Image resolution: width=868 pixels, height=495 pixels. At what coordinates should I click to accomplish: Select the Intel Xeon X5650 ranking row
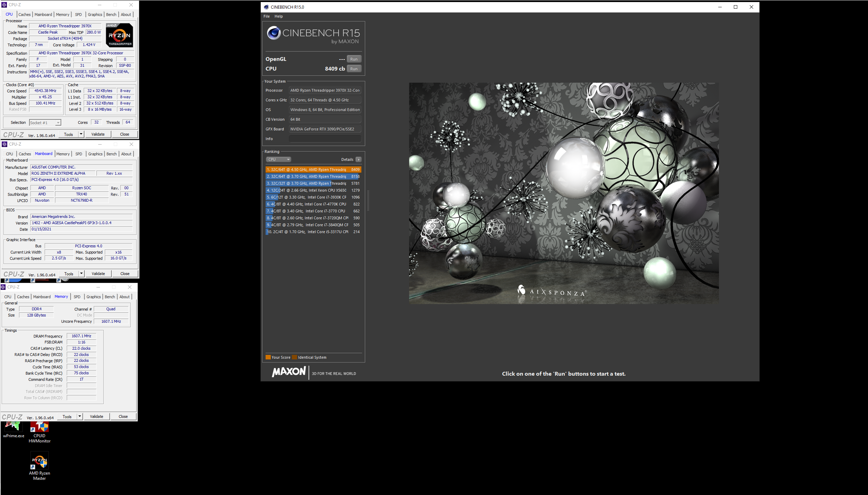pos(313,190)
